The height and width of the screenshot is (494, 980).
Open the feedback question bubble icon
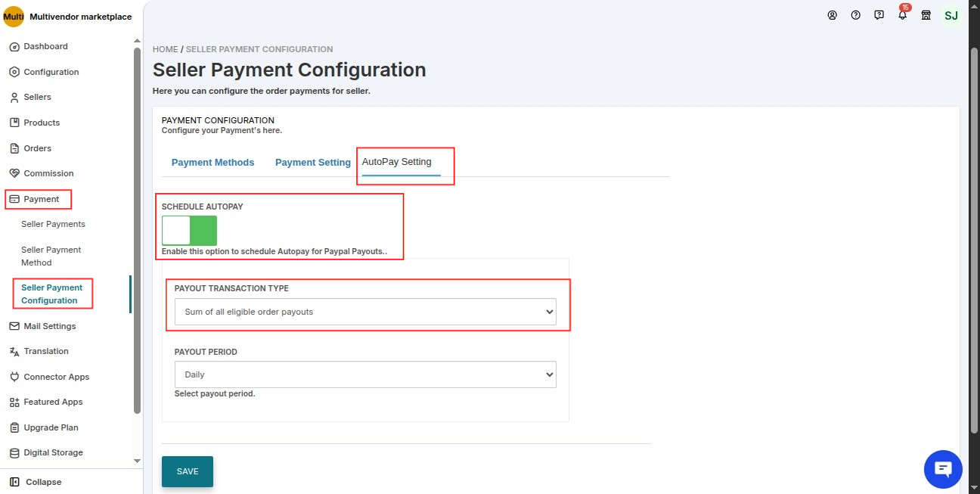click(x=879, y=15)
